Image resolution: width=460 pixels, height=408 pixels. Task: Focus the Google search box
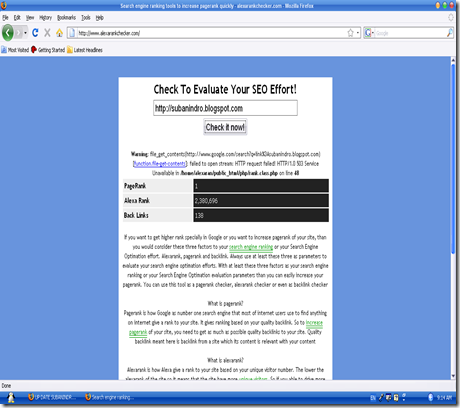click(x=410, y=33)
